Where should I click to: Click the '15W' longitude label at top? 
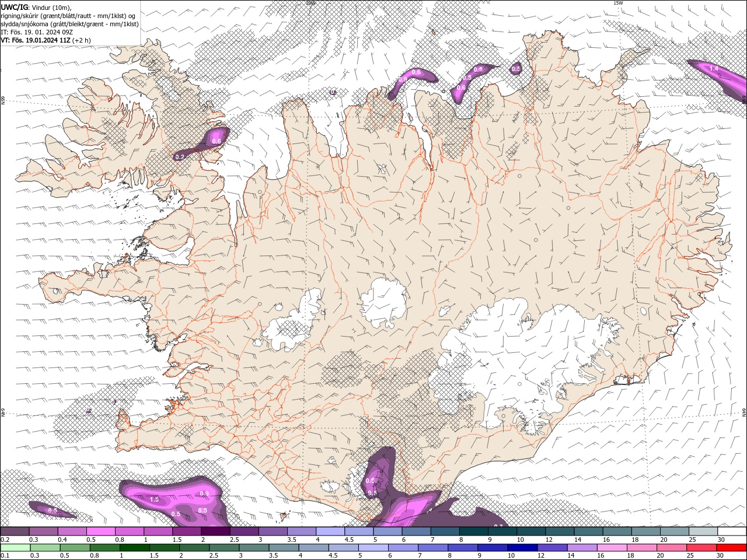click(618, 3)
